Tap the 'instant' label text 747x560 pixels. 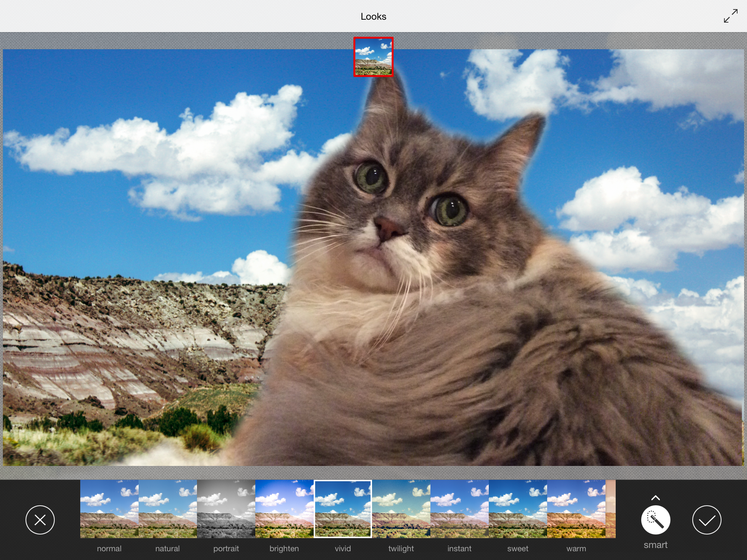point(460,549)
